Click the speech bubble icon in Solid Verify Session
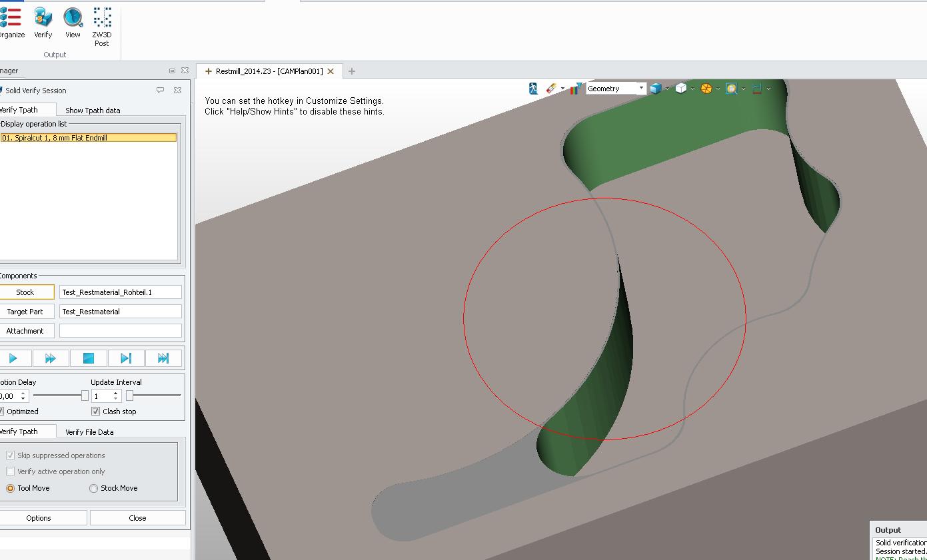 tap(160, 90)
